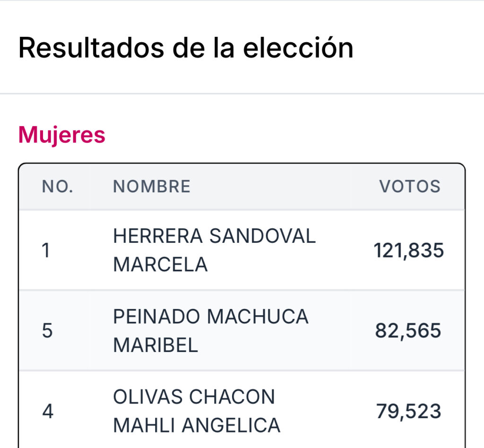
Task: Select the Mujeres section title
Action: [62, 135]
